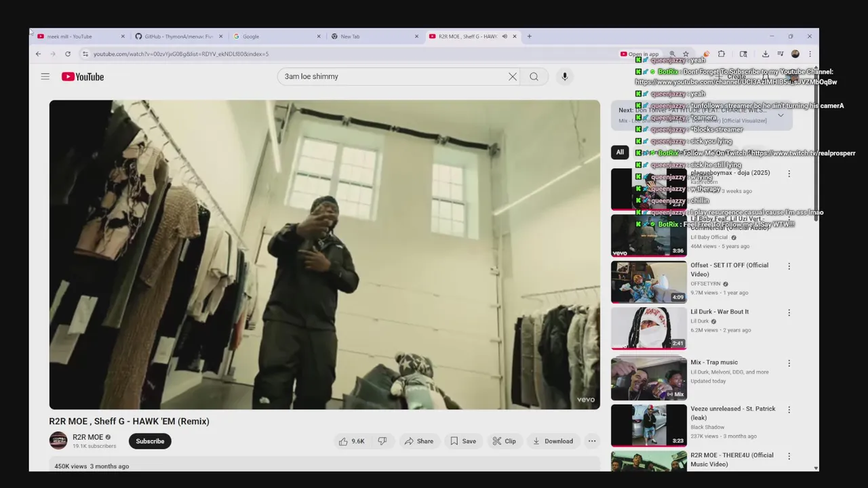Open site info icon in address bar
868x488 pixels.
[x=85, y=54]
